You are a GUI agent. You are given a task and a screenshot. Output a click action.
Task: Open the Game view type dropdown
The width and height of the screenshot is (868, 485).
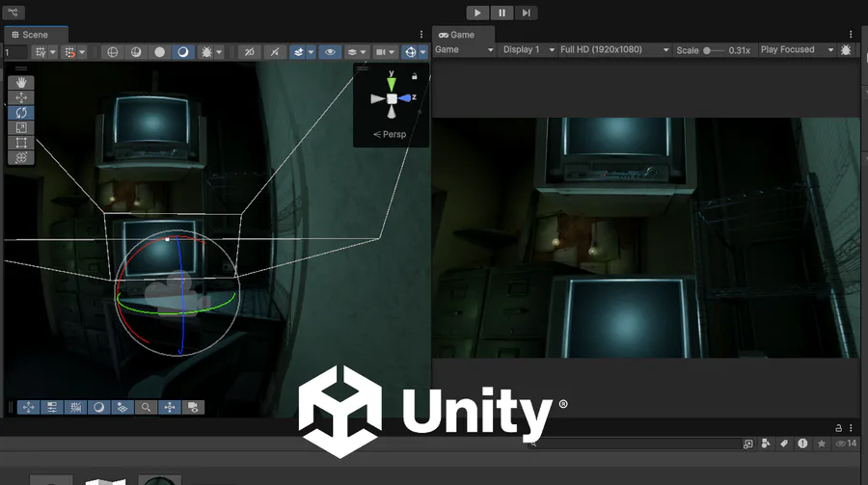[x=464, y=50]
